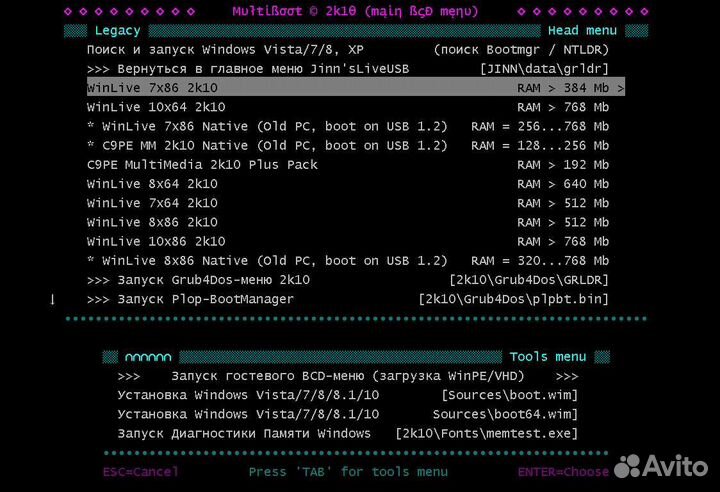The image size is (720, 492).
Task: Click [JINN\data\grldr] path text
Action: point(544,69)
